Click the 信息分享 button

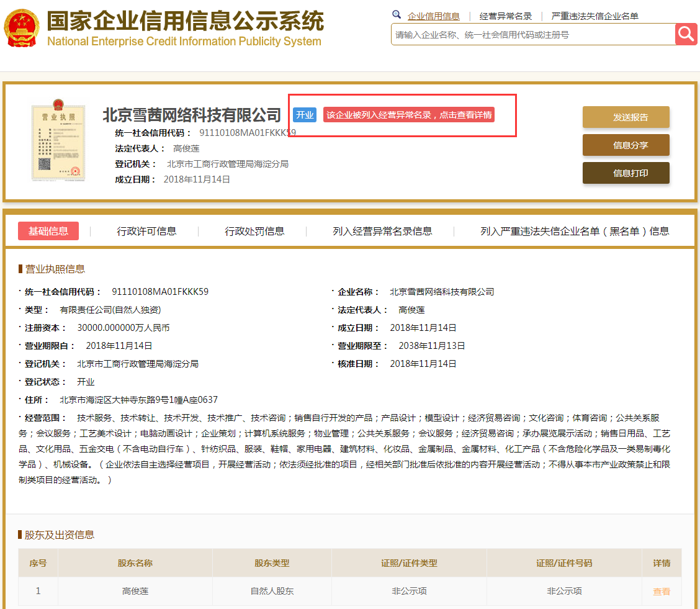[626, 145]
